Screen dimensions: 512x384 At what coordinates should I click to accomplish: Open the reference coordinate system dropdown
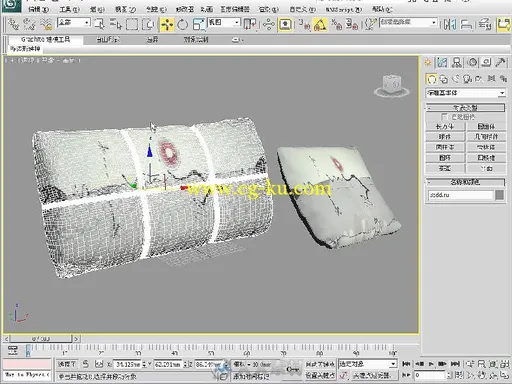pyautogui.click(x=224, y=22)
